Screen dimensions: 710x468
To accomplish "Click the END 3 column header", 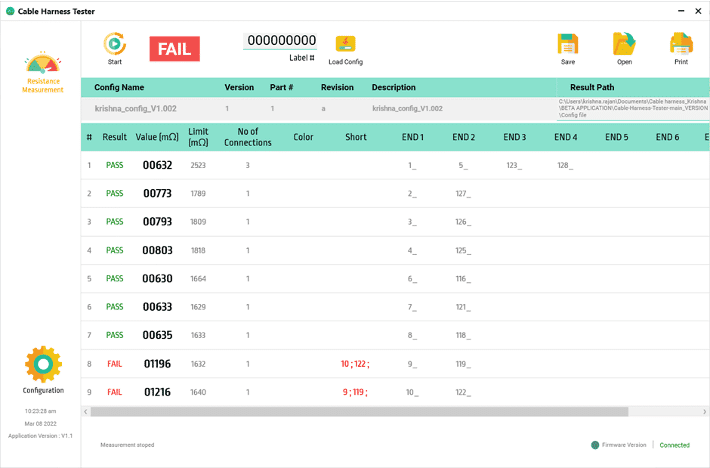I will pyautogui.click(x=515, y=137).
